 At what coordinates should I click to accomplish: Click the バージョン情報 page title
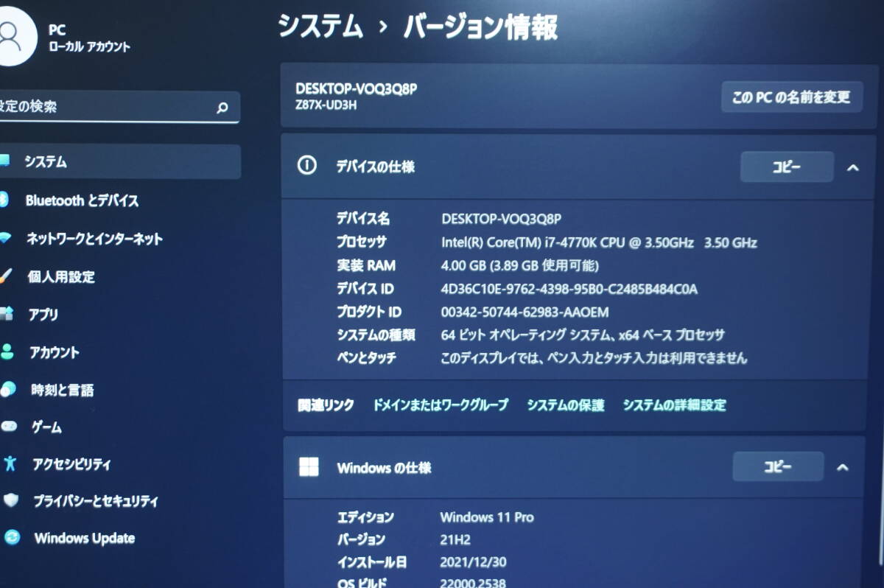[x=480, y=27]
